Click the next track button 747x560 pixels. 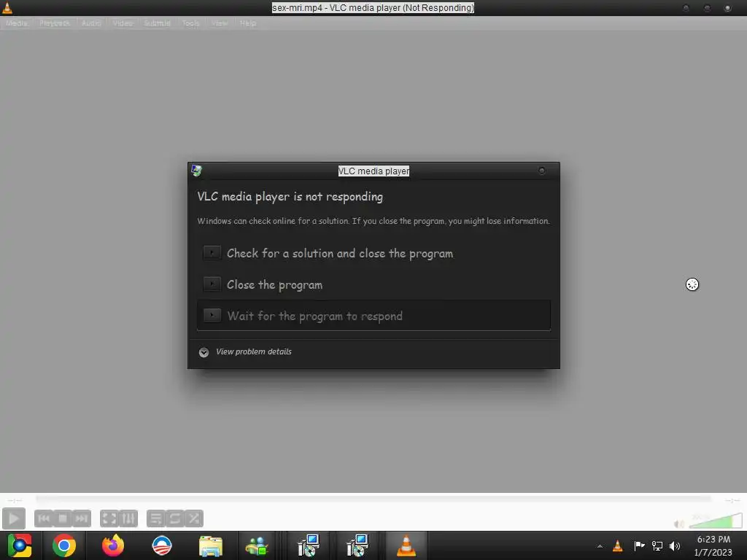82,518
